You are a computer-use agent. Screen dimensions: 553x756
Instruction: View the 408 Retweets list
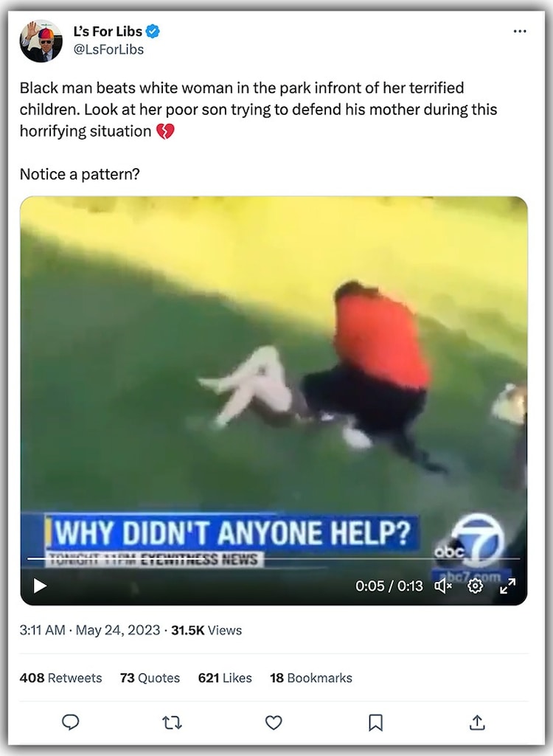point(60,678)
